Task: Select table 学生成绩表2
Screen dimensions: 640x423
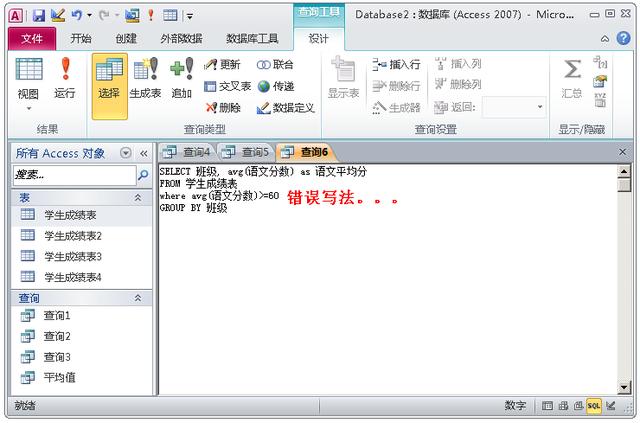Action: pyautogui.click(x=82, y=236)
